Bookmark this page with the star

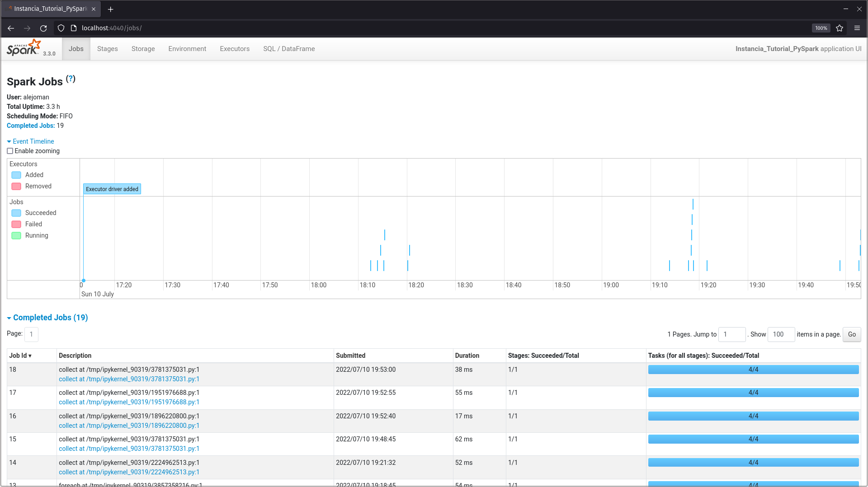point(840,28)
